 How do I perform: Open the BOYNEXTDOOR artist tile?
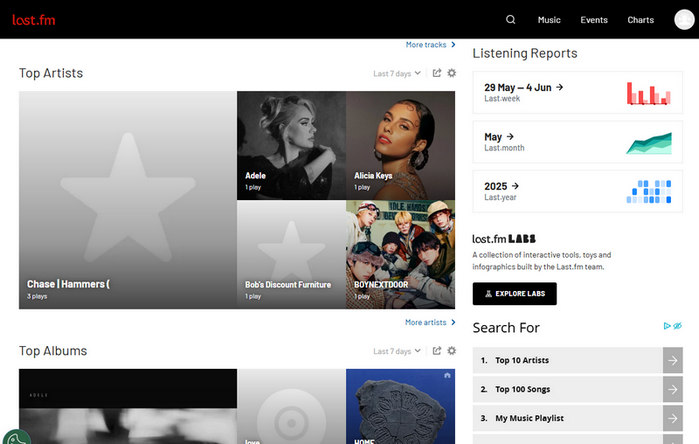pyautogui.click(x=400, y=255)
